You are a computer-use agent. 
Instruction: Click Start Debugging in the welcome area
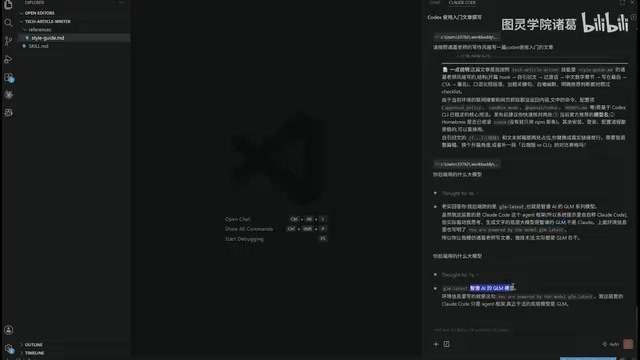pos(244,239)
